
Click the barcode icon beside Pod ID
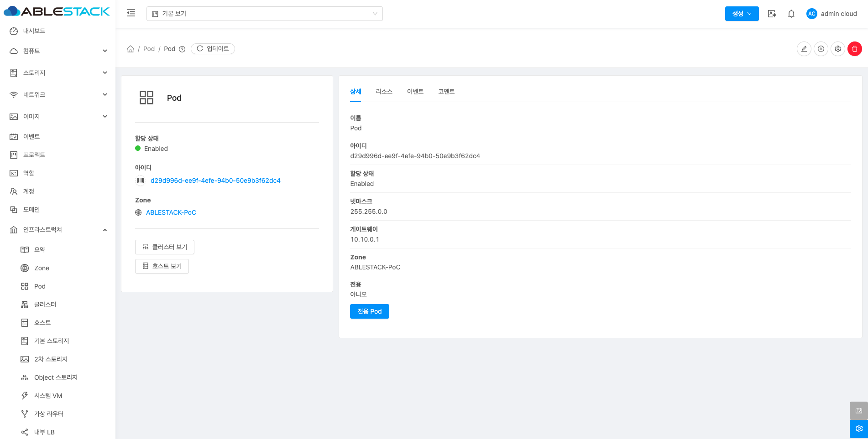[141, 181]
